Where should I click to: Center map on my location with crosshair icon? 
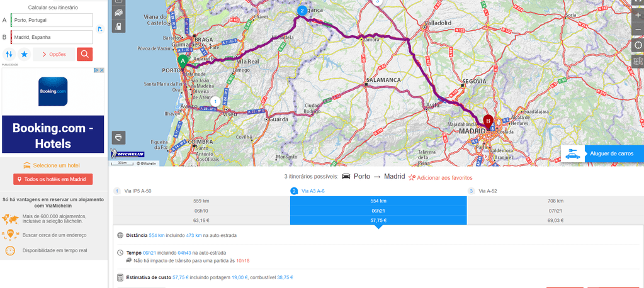pyautogui.click(x=638, y=45)
